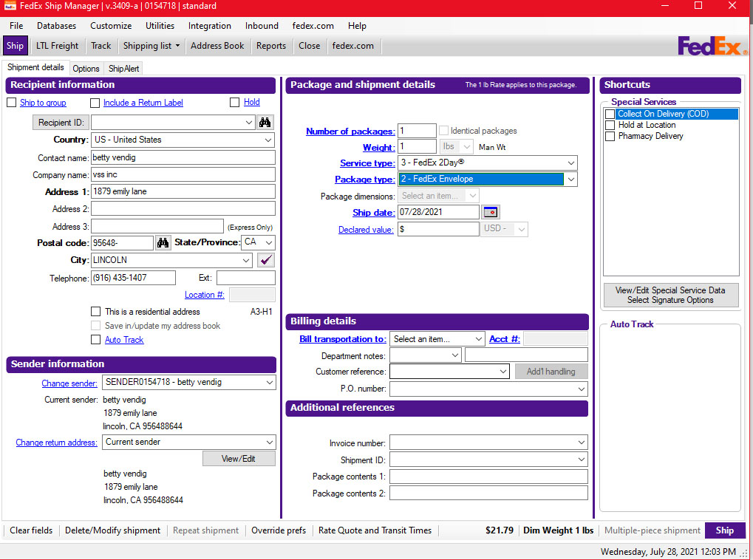
Task: Open the Change return address dropdown
Action: 270,442
